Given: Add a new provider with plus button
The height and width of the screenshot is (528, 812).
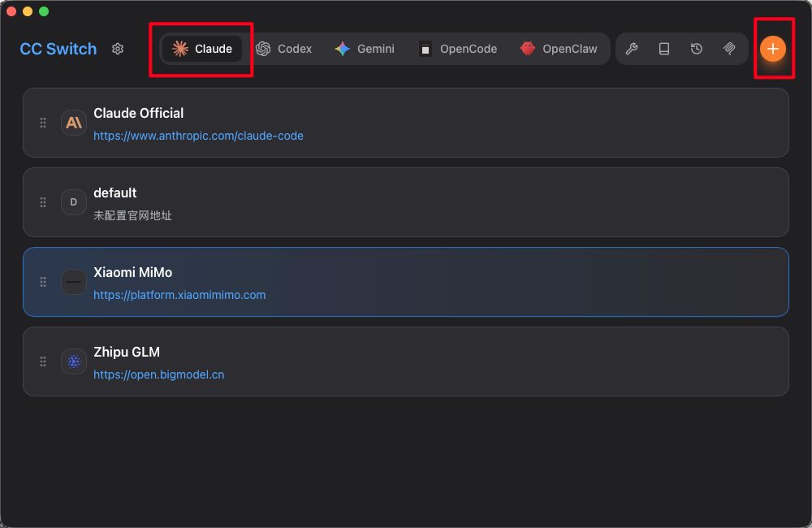Looking at the screenshot, I should (x=773, y=49).
